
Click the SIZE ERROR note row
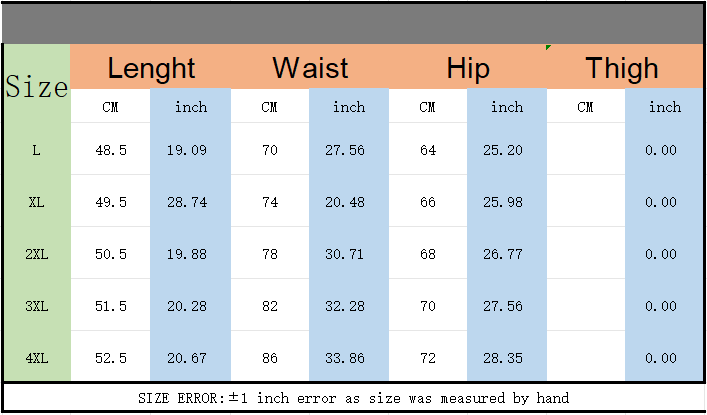pyautogui.click(x=354, y=398)
